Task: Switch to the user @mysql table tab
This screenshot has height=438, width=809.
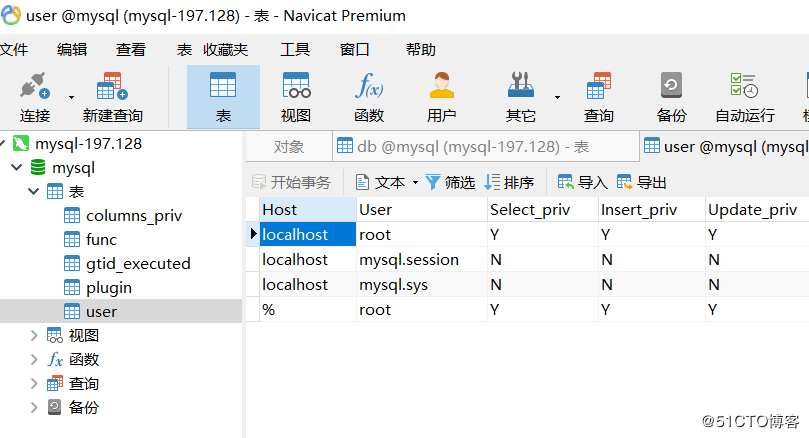Action: pyautogui.click(x=724, y=147)
